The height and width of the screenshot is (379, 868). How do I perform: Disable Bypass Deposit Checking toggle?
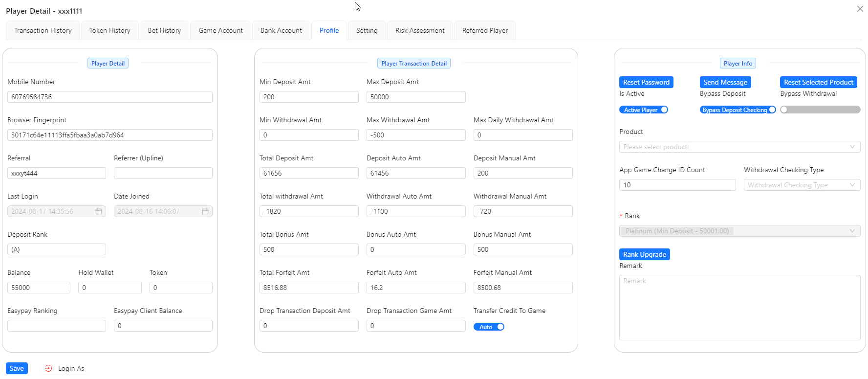[738, 110]
